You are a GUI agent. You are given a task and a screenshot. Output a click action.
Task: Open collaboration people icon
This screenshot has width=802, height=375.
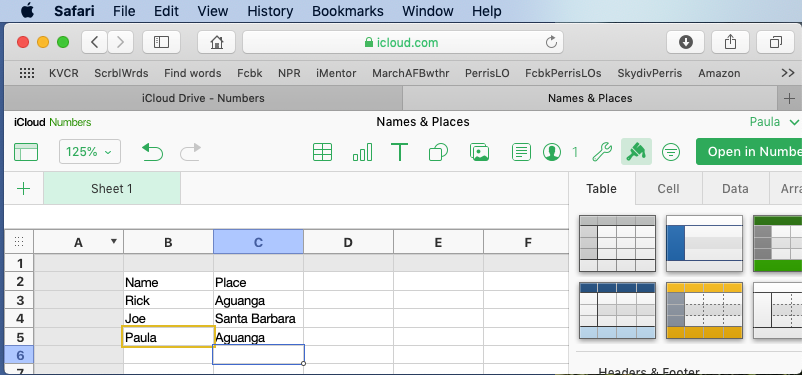(x=552, y=152)
